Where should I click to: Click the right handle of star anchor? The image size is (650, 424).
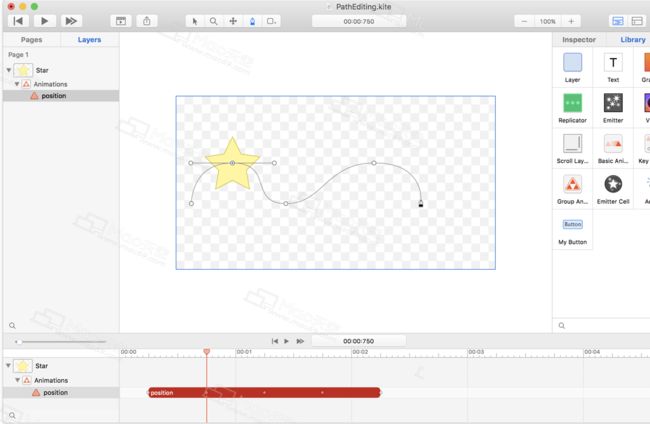pyautogui.click(x=274, y=163)
